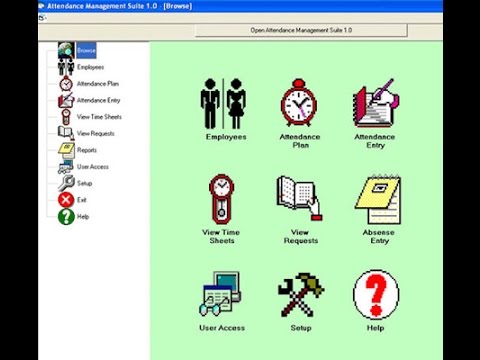Click the sidebar Setup wrench icon
Viewport: 480px width, 360px height.
pyautogui.click(x=66, y=183)
